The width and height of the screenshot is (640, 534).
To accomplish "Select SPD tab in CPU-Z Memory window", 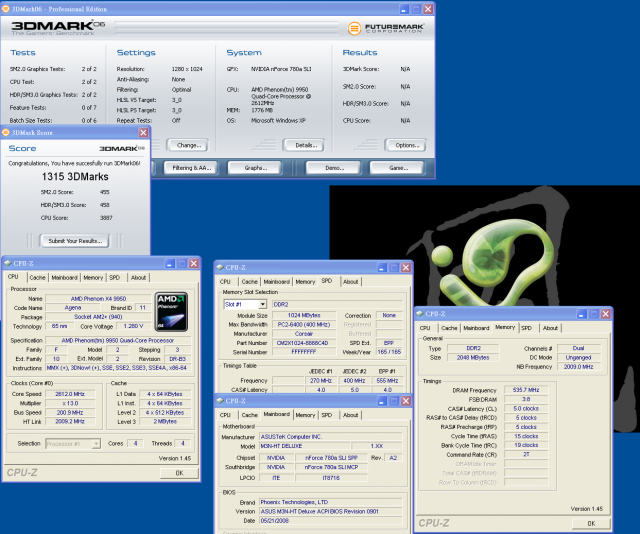I will click(x=527, y=328).
